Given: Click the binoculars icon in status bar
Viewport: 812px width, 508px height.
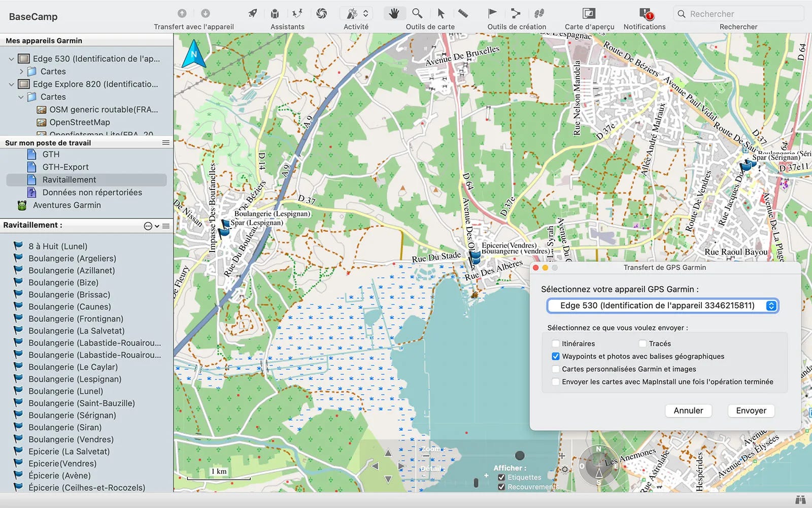Looking at the screenshot, I should click(x=801, y=500).
